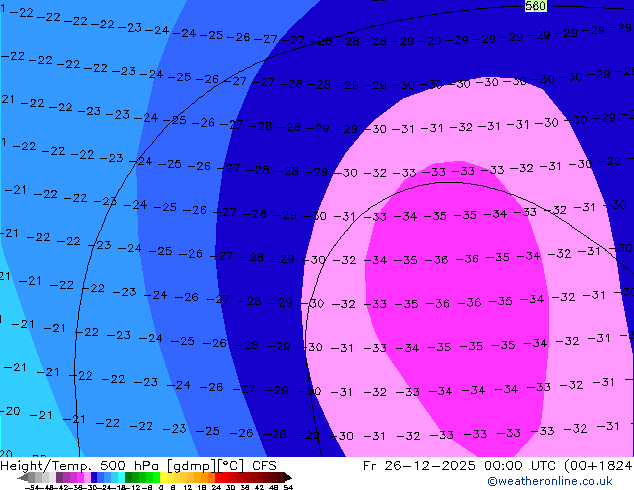This screenshot has width=634, height=490.
Task: Click the Fr 26-12-2025 00:00 UTC timestamp
Action: tap(459, 466)
